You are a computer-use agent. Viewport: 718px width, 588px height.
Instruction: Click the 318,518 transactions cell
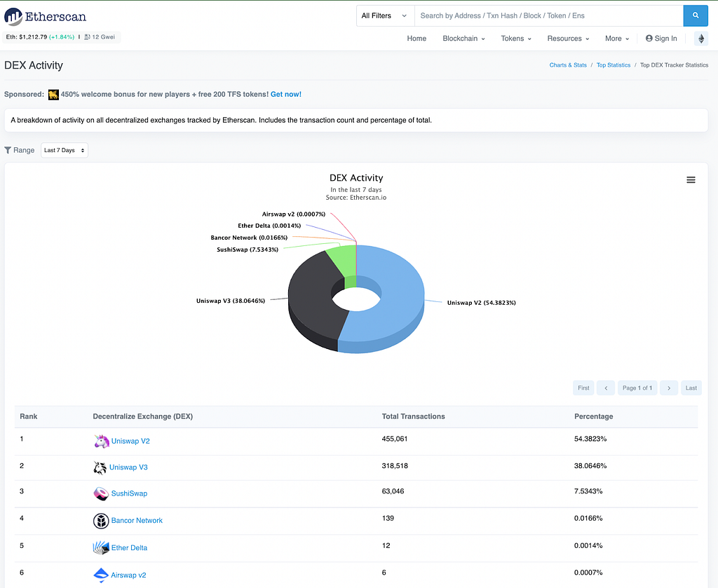[x=395, y=466]
